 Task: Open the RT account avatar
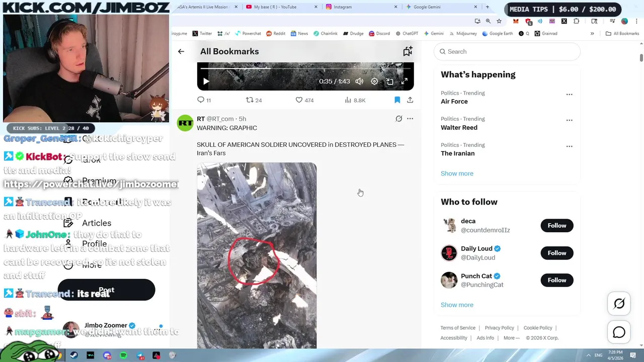[x=185, y=123]
